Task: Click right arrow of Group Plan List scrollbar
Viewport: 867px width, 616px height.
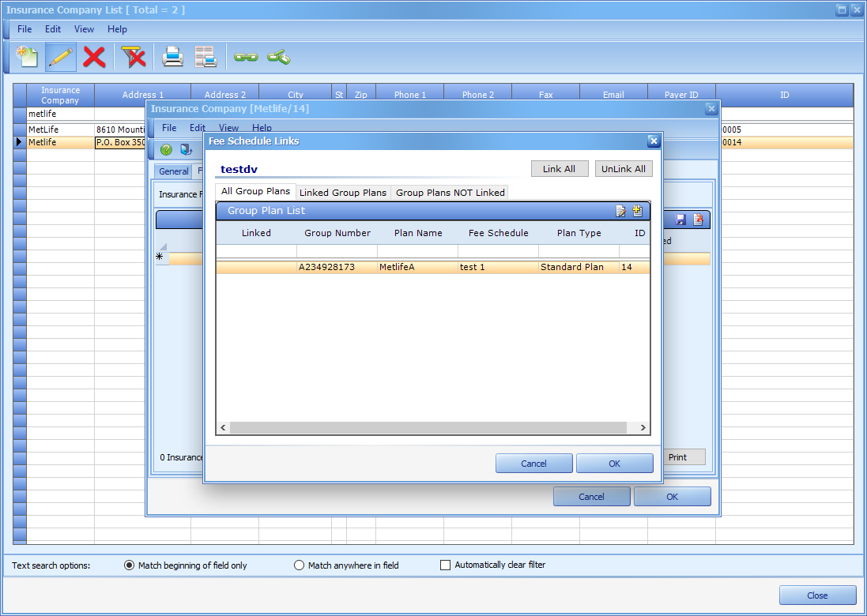Action: (643, 427)
